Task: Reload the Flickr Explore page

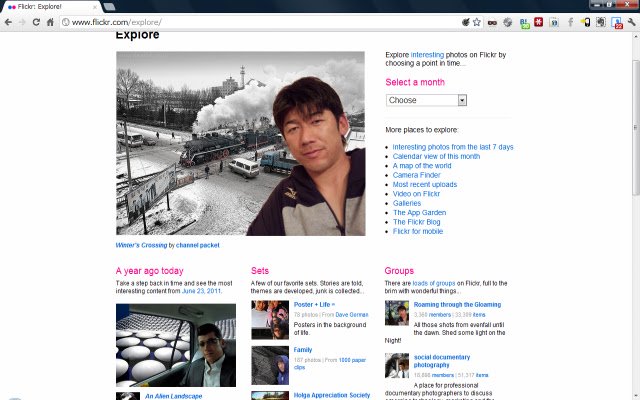Action: 36,22
